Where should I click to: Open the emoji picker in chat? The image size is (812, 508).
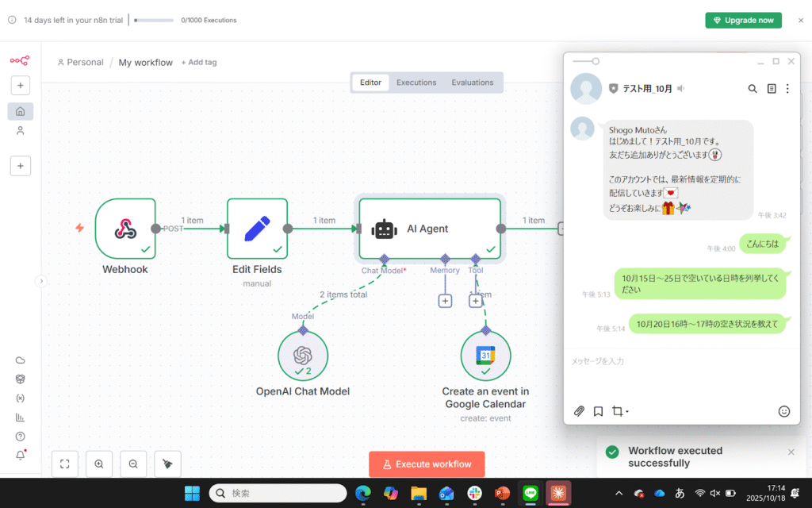784,411
